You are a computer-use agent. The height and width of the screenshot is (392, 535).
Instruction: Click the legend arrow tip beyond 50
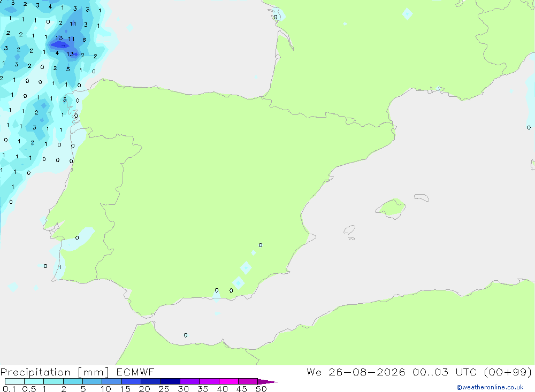pyautogui.click(x=268, y=381)
